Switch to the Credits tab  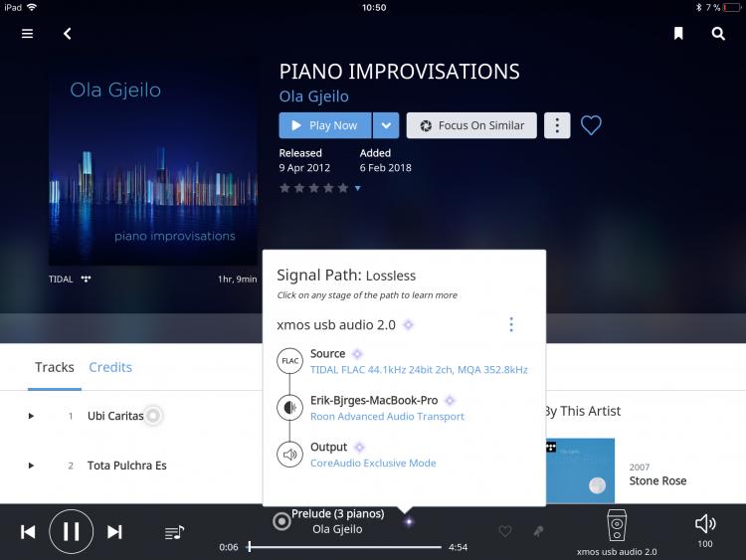(110, 367)
